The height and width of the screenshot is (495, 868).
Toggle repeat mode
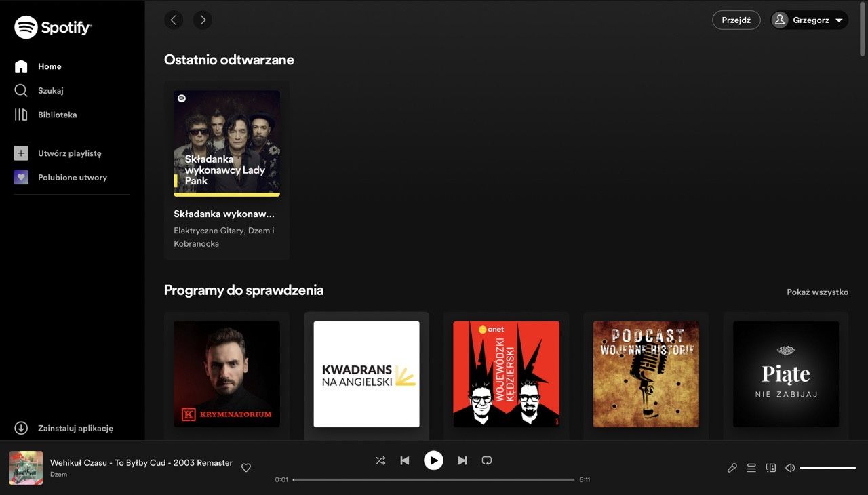487,460
